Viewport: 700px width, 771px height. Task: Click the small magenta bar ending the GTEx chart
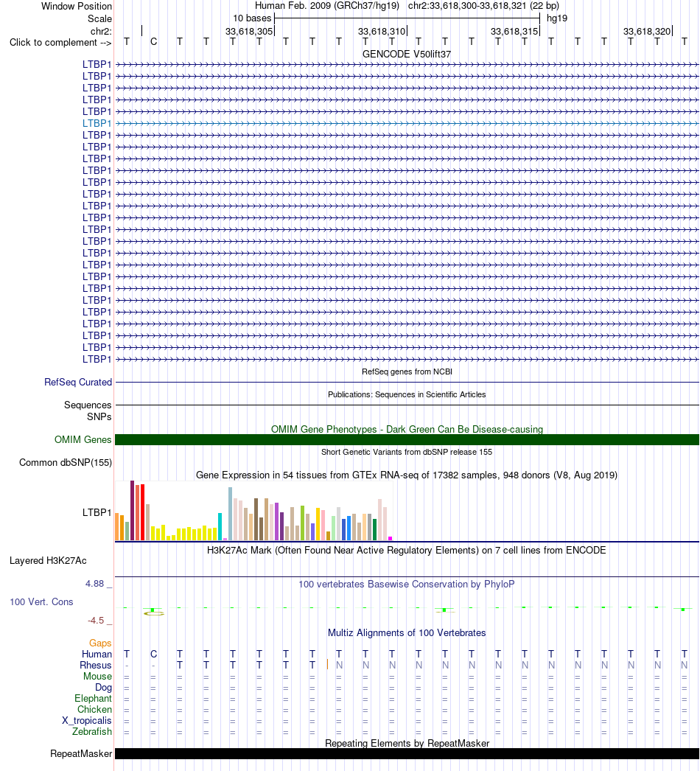391,538
